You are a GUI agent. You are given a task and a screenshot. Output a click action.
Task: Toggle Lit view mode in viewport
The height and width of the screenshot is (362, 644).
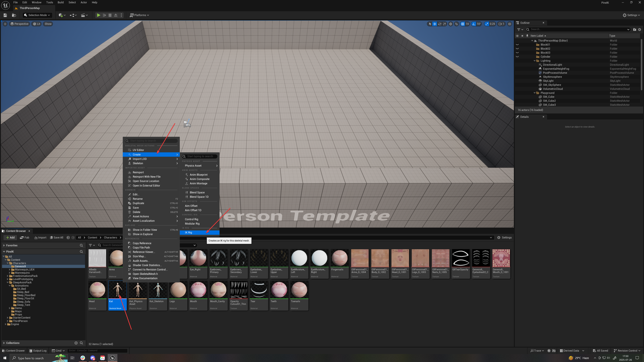click(x=37, y=24)
